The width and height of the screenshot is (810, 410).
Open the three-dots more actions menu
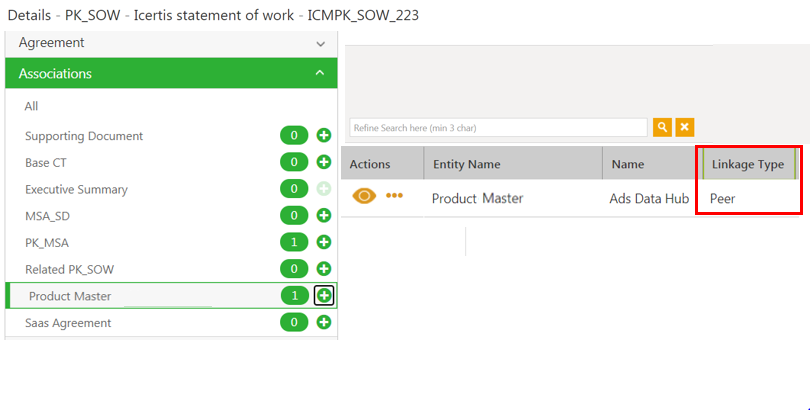pyautogui.click(x=394, y=196)
